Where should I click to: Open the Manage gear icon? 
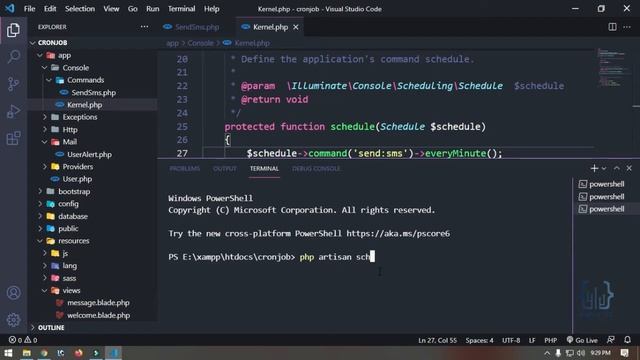coord(13,320)
